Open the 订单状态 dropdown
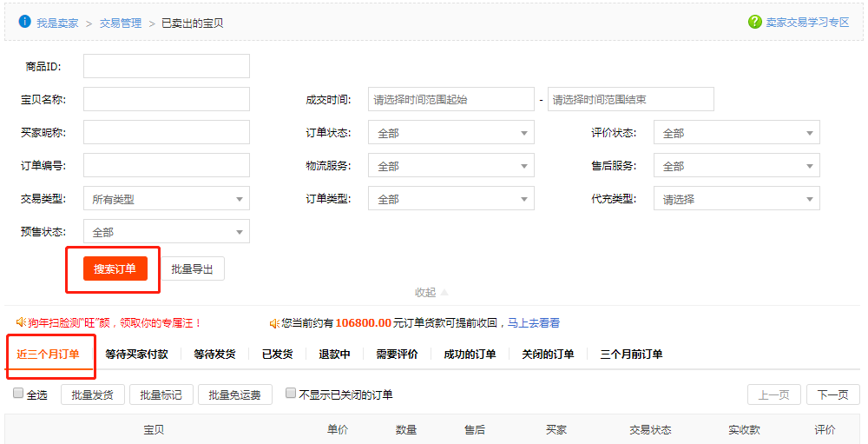The height and width of the screenshot is (444, 868). pyautogui.click(x=450, y=133)
